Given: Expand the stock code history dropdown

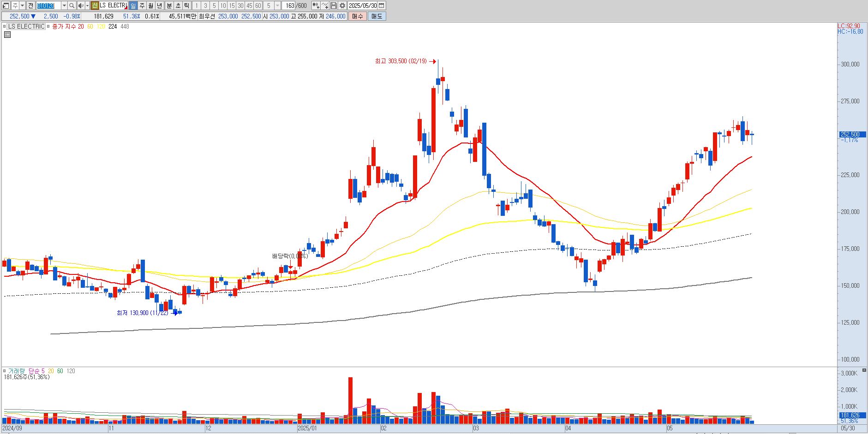Looking at the screenshot, I should 64,6.
